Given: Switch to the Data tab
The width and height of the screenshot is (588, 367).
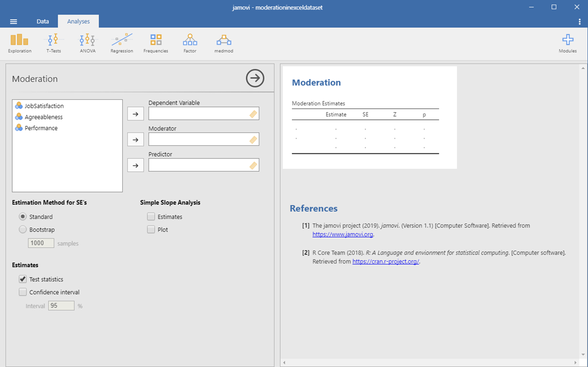Looking at the screenshot, I should [43, 21].
